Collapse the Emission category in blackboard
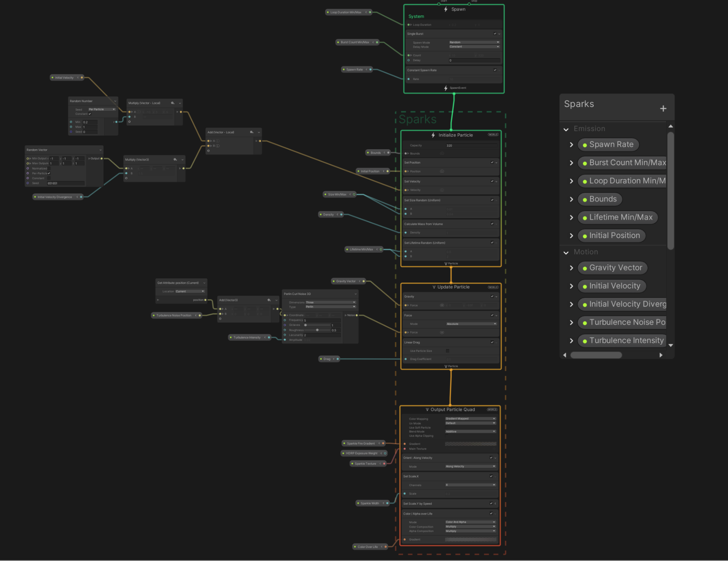 coord(566,129)
